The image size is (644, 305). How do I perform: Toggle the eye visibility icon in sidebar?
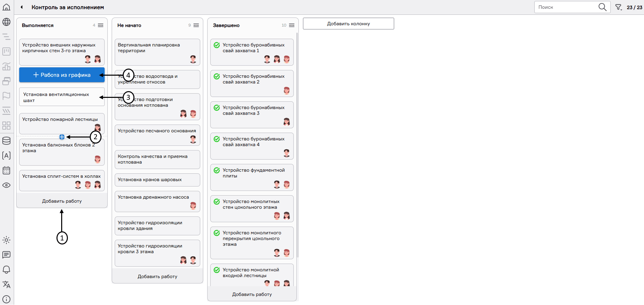pyautogui.click(x=6, y=185)
